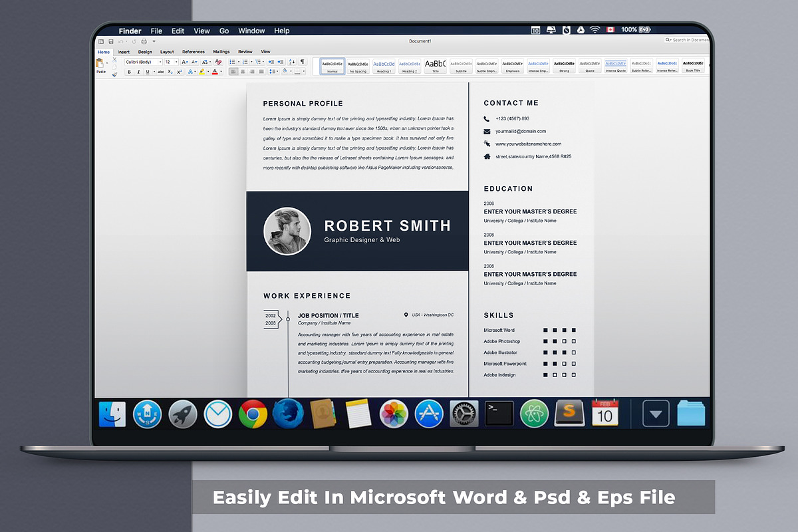This screenshot has height=532, width=798.
Task: Open the Review ribbon tab
Action: click(x=245, y=52)
